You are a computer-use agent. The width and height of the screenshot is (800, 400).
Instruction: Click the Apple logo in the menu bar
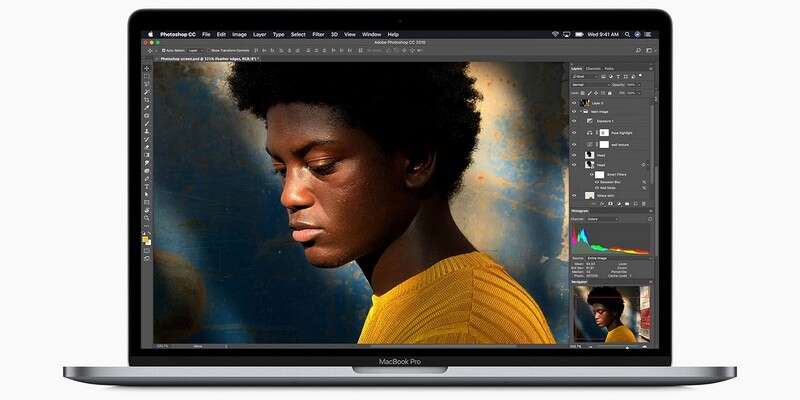tap(151, 34)
